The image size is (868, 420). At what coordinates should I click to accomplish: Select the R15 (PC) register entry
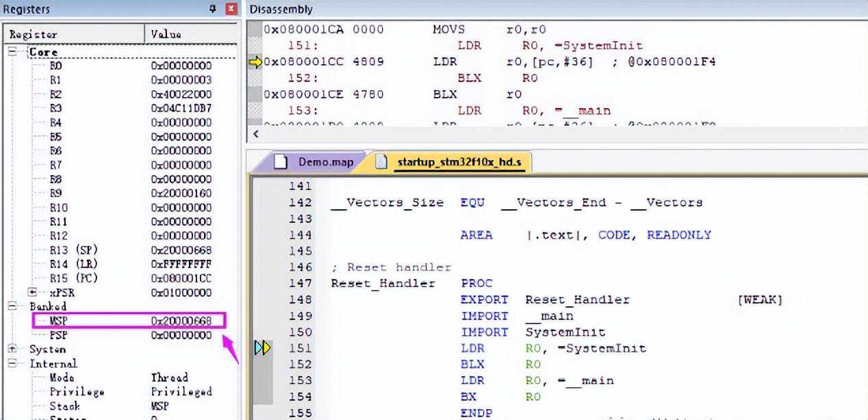(x=73, y=278)
